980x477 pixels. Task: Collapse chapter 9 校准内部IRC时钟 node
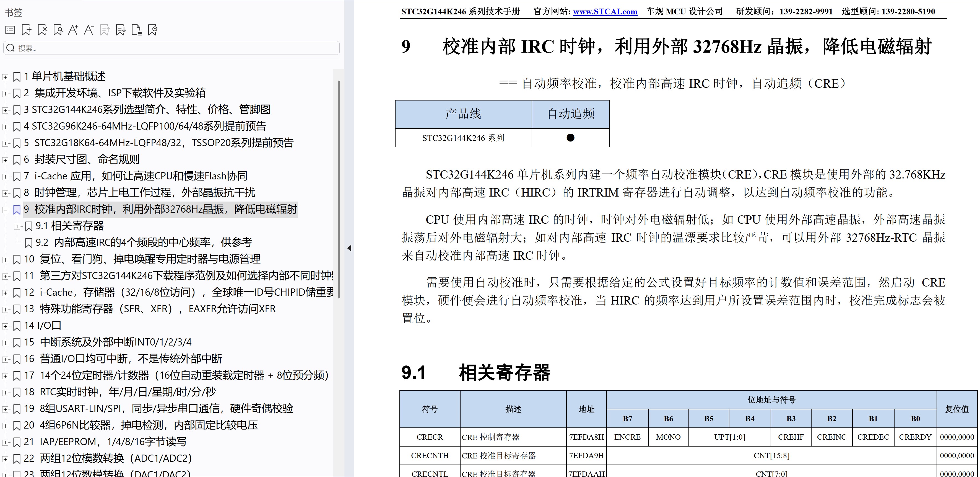[x=5, y=210]
